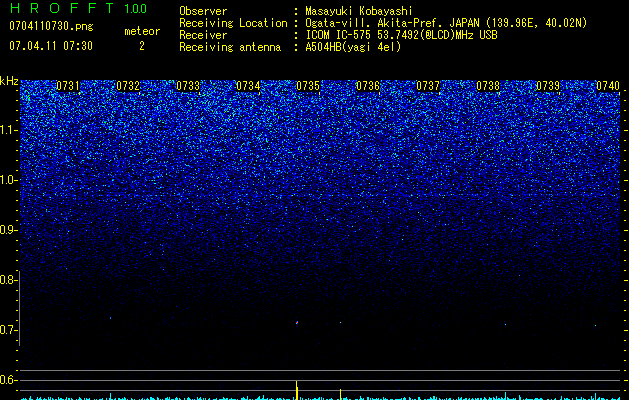Click the 1.0 frequency axis label
The height and width of the screenshot is (400, 629).
coord(8,180)
